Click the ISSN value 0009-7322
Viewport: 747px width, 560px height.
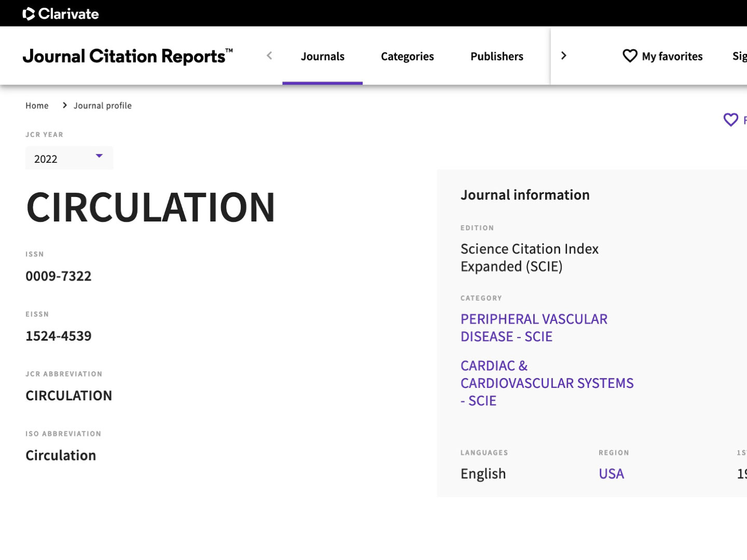click(59, 276)
